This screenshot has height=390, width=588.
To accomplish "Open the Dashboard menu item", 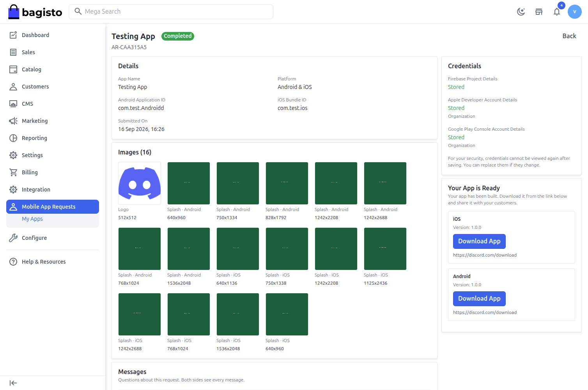I will (53, 35).
